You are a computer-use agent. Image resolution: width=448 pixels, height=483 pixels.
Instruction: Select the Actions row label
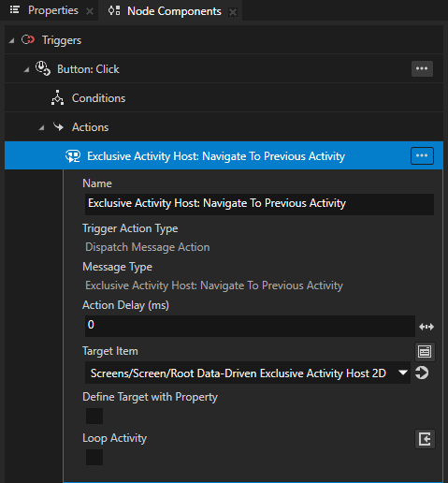pyautogui.click(x=90, y=127)
